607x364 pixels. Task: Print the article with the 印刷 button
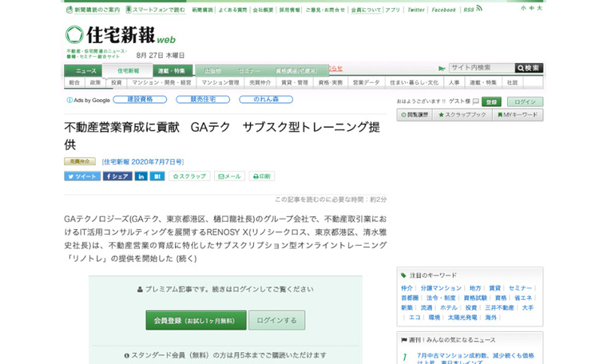pyautogui.click(x=262, y=176)
